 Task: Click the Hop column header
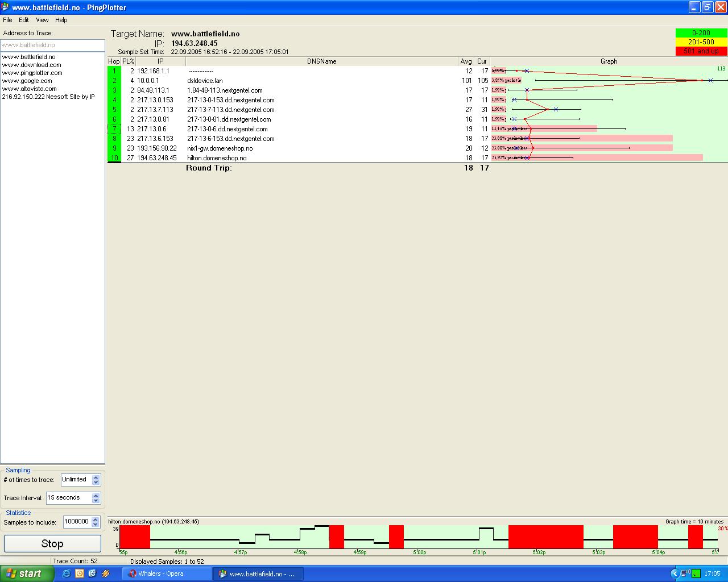tap(114, 61)
